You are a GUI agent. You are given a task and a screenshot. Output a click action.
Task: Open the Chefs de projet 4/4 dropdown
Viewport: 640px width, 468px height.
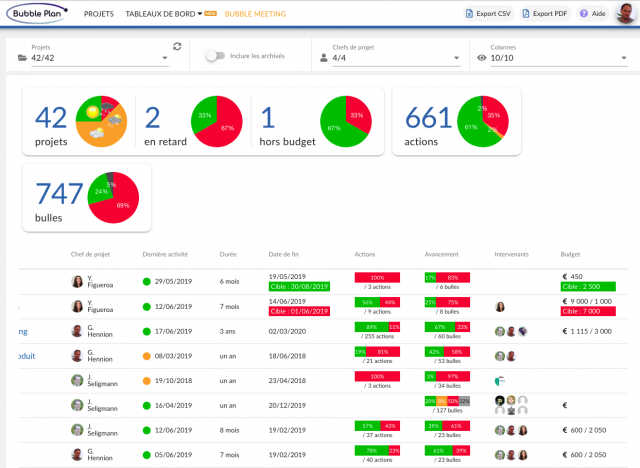390,58
